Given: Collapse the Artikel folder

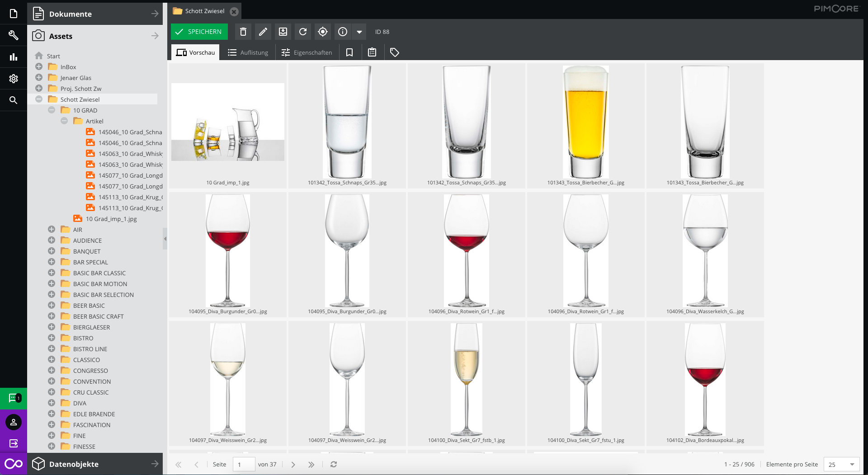Looking at the screenshot, I should click(64, 121).
